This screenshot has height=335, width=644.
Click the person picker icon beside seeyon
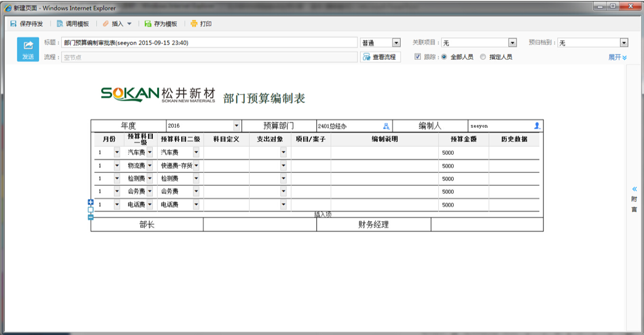pos(537,126)
